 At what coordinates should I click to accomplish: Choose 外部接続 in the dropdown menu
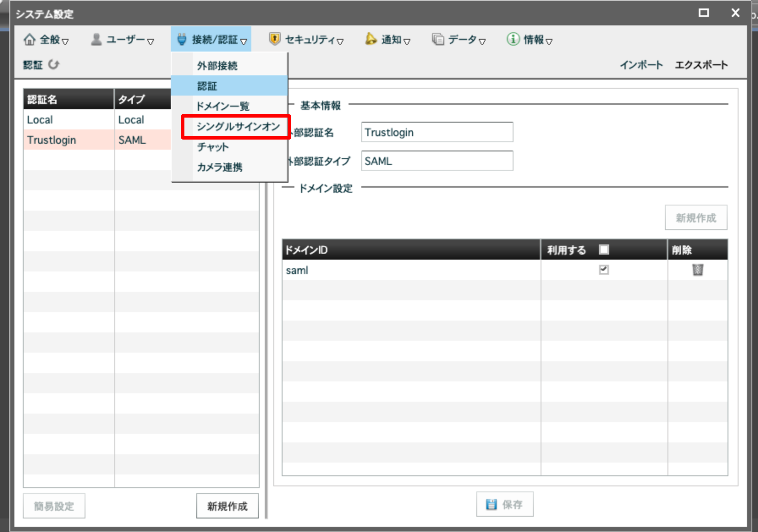tap(217, 66)
